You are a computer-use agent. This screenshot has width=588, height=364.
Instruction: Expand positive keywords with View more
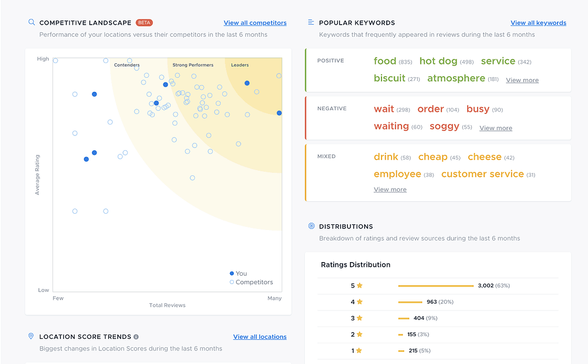click(522, 80)
